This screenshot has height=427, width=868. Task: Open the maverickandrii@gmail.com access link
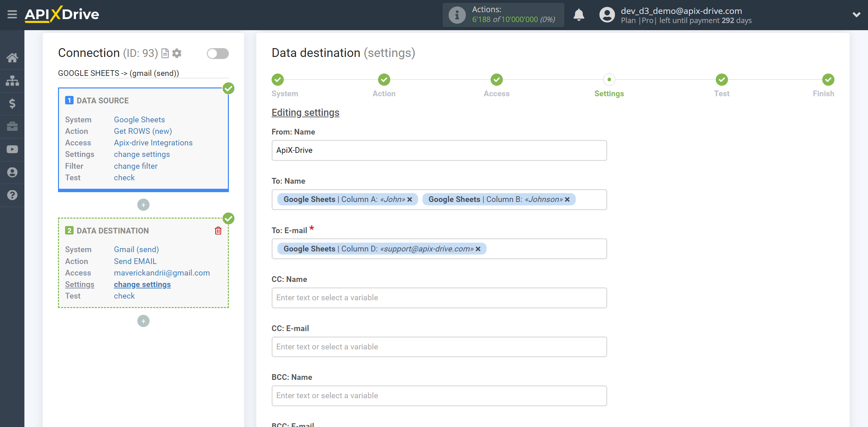click(x=162, y=273)
